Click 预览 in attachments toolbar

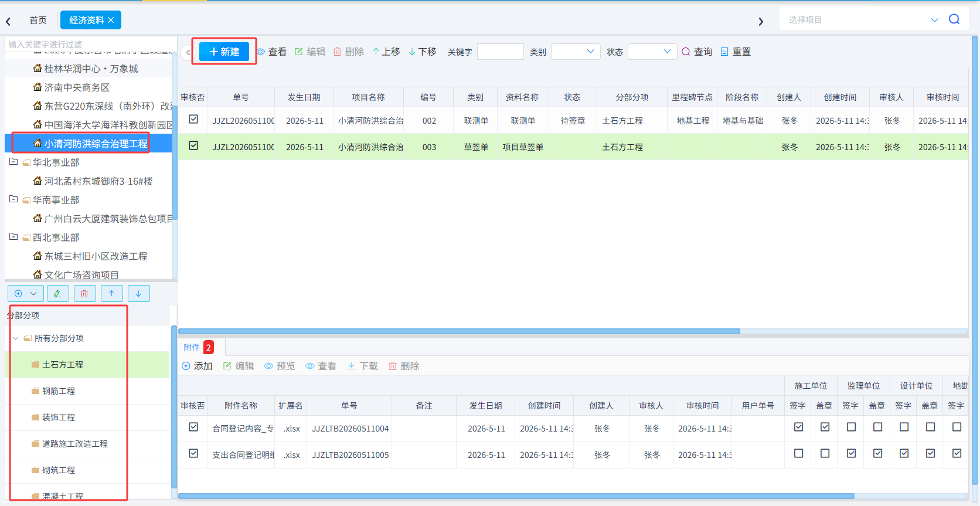(280, 366)
